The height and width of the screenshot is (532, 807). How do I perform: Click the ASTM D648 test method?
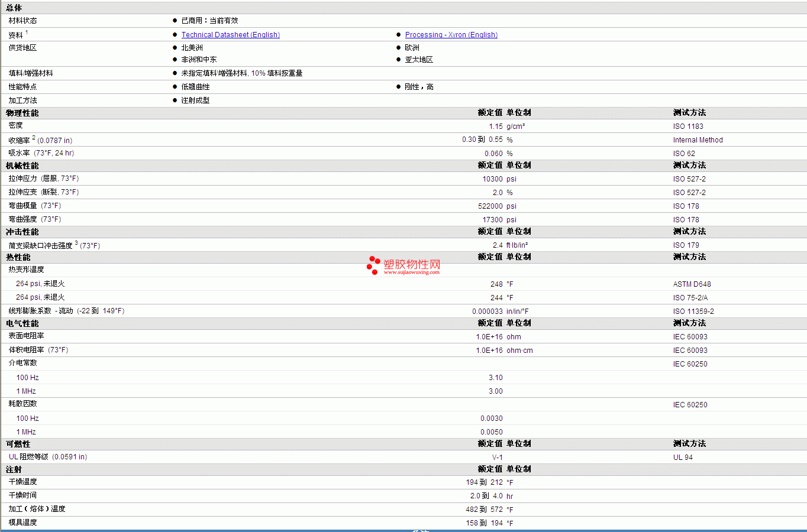click(692, 284)
